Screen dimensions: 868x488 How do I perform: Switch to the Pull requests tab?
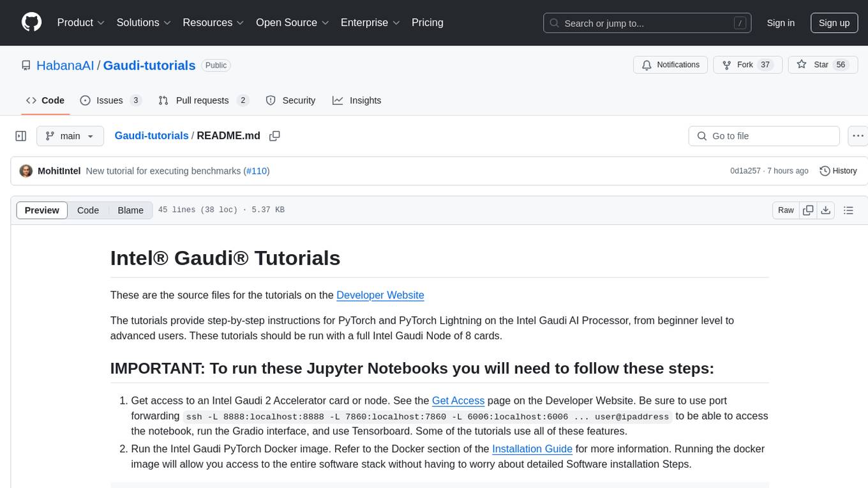(203, 100)
